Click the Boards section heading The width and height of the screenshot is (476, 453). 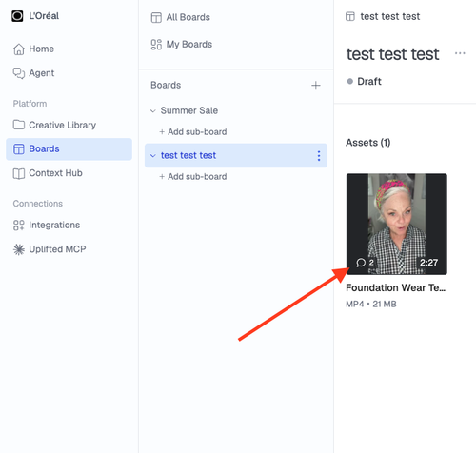pos(166,85)
